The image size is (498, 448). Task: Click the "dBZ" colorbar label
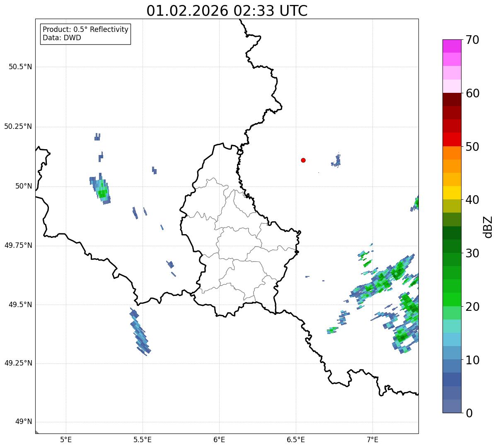point(488,226)
